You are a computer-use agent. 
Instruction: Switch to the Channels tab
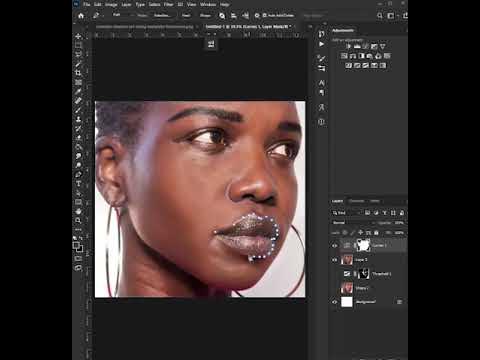(357, 201)
